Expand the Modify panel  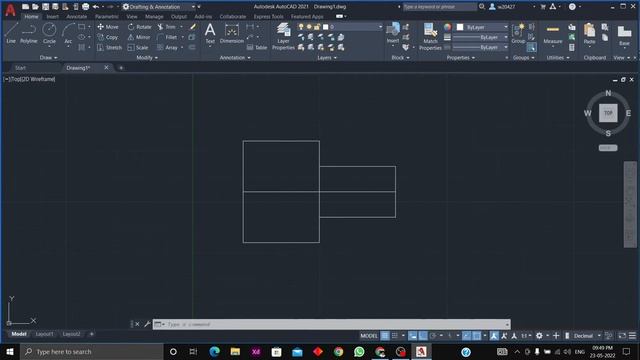[x=147, y=58]
